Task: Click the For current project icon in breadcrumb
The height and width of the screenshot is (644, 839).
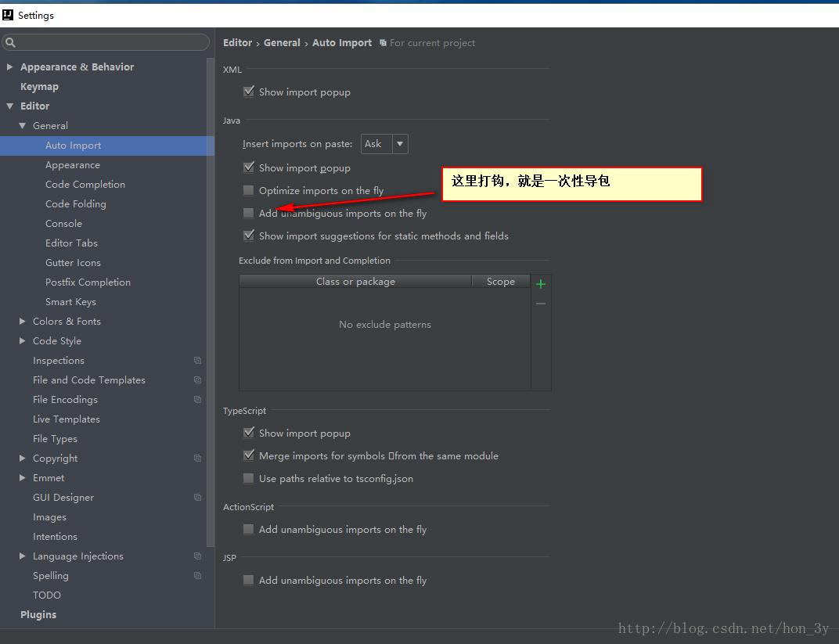Action: pyautogui.click(x=383, y=43)
